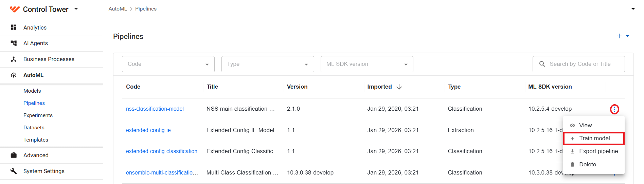Click the 10.3.0.38-develop version cell

click(310, 172)
